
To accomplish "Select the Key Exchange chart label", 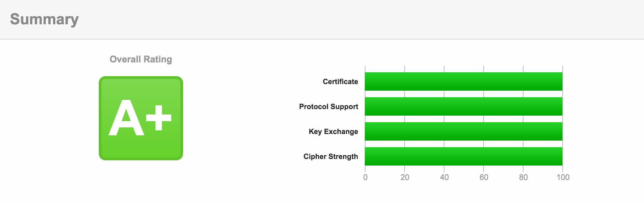I will click(x=333, y=131).
